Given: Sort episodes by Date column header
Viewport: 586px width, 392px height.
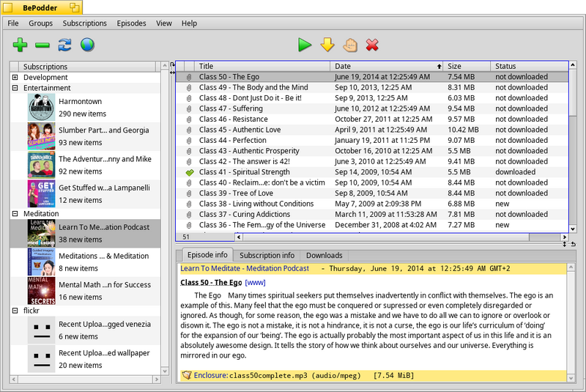Looking at the screenshot, I should click(x=386, y=66).
